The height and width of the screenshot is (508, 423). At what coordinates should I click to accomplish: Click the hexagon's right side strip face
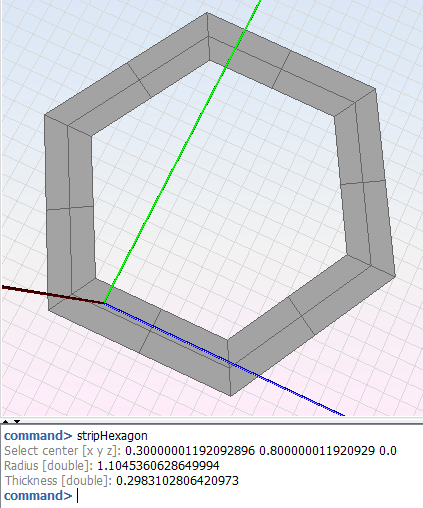click(365, 183)
